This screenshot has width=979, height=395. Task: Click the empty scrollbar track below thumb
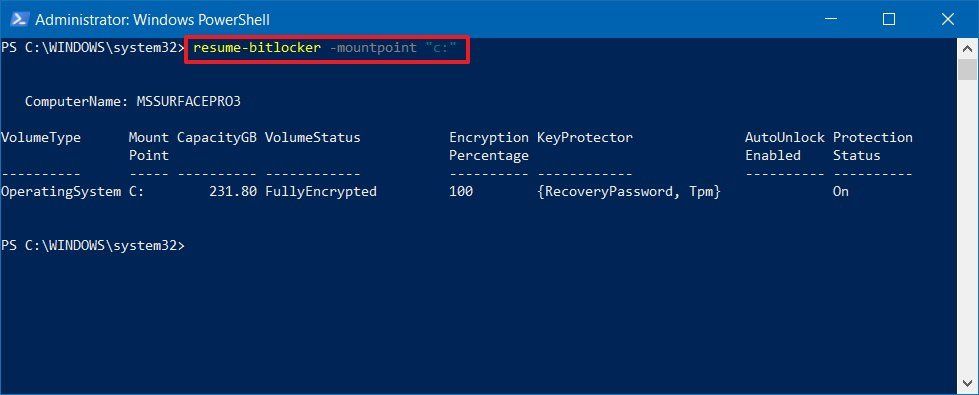coord(967,226)
